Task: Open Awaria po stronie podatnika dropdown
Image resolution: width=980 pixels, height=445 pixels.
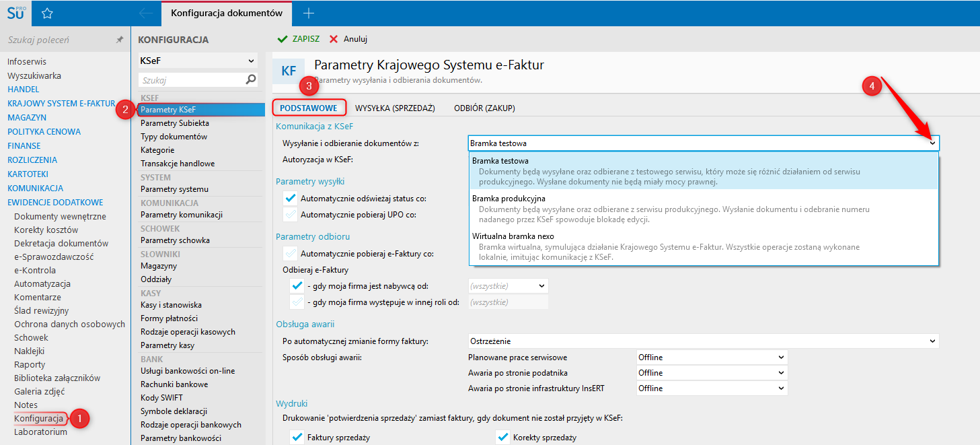Action: 712,372
